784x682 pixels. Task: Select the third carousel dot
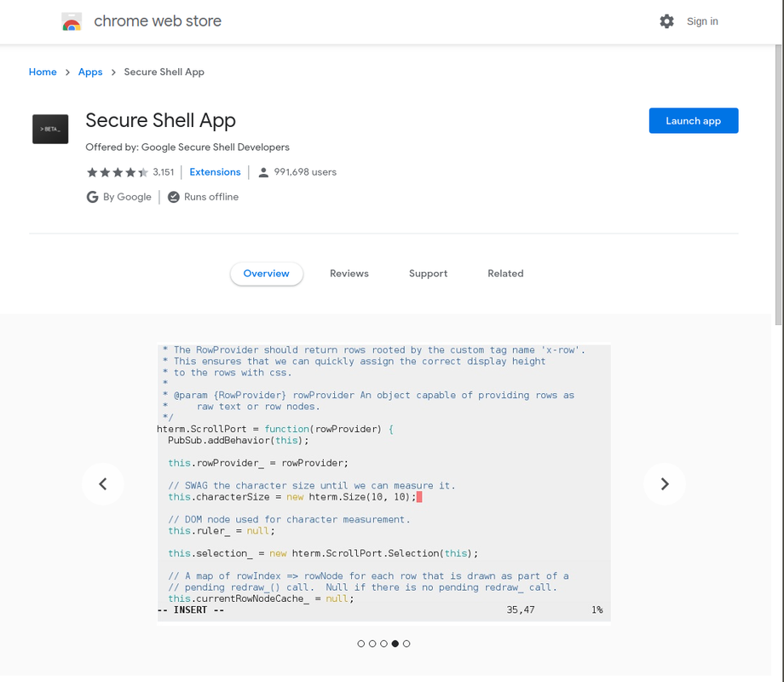[x=383, y=644]
